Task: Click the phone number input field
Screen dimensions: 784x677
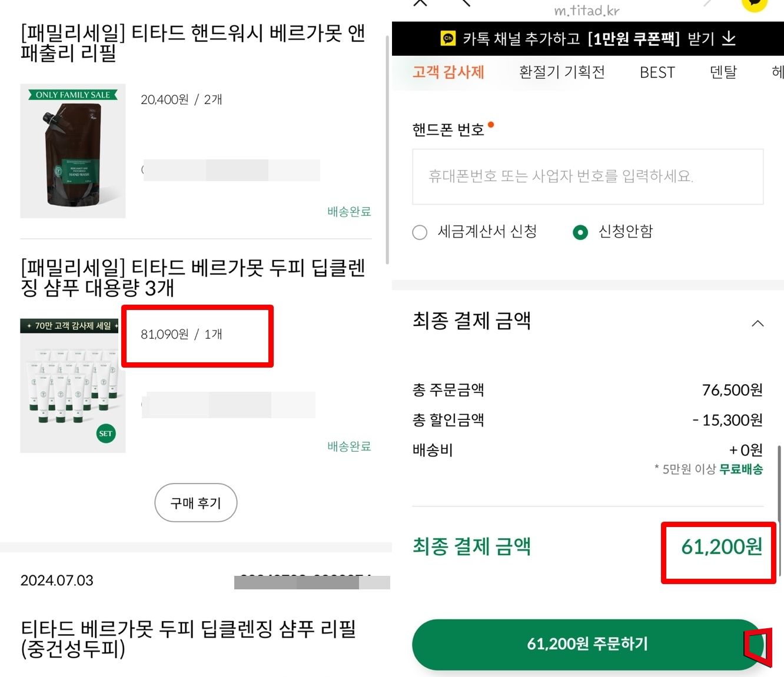Action: [x=587, y=176]
